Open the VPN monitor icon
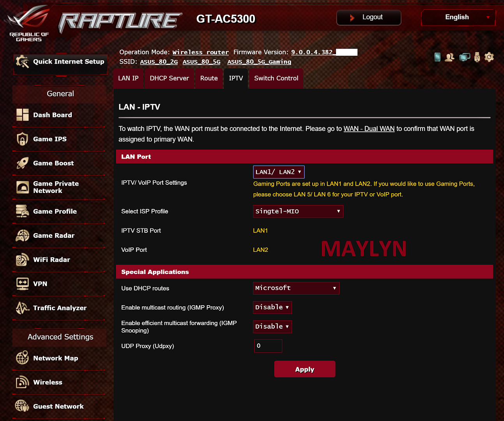504x421 pixels. (22, 283)
